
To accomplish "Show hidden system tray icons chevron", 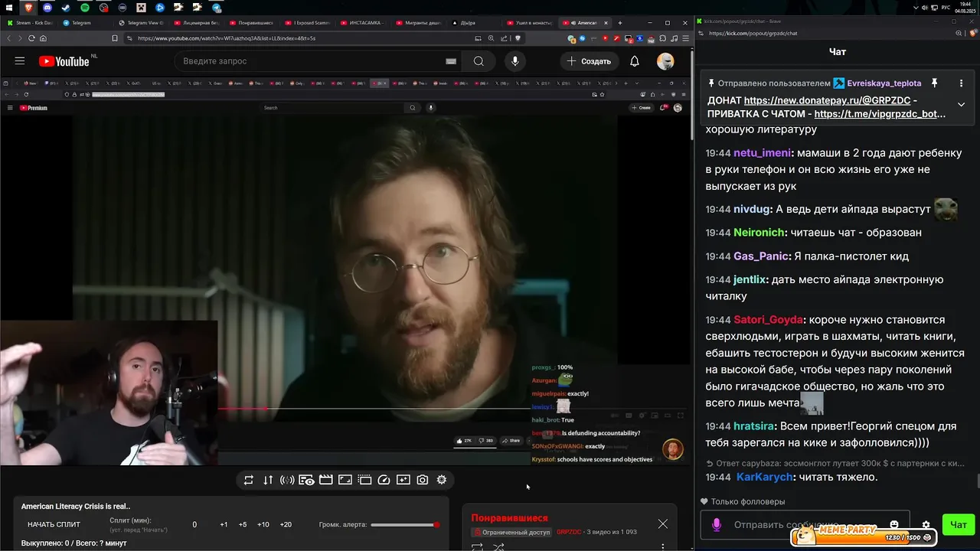I will coord(916,8).
